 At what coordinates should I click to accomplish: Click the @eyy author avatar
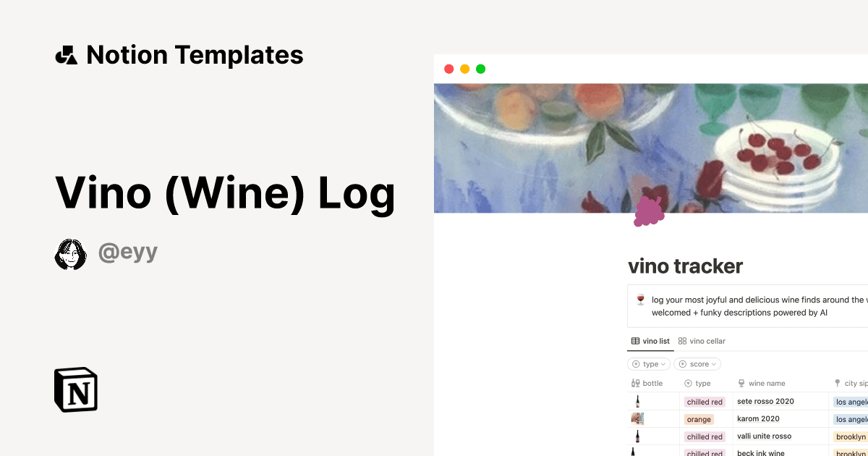click(x=70, y=253)
